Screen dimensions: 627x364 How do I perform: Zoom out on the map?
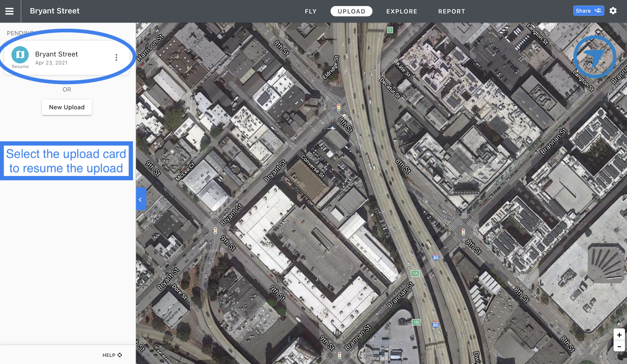(x=619, y=346)
